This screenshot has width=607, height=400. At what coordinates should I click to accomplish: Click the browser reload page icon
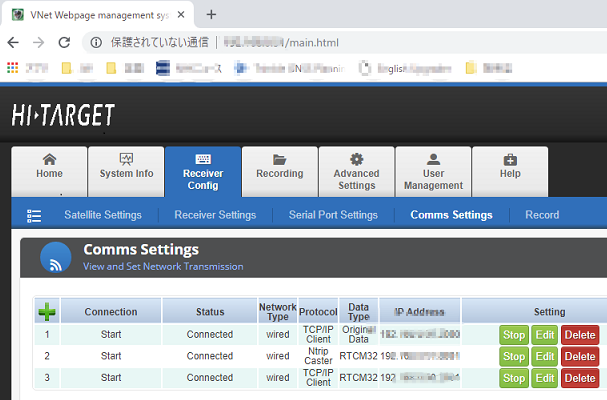click(64, 43)
